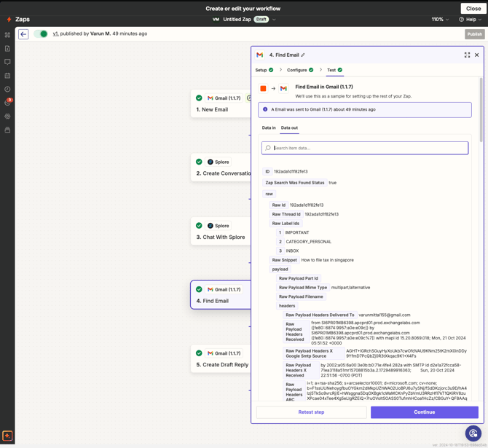
Task: Click the Close button at top right
Action: (473, 9)
